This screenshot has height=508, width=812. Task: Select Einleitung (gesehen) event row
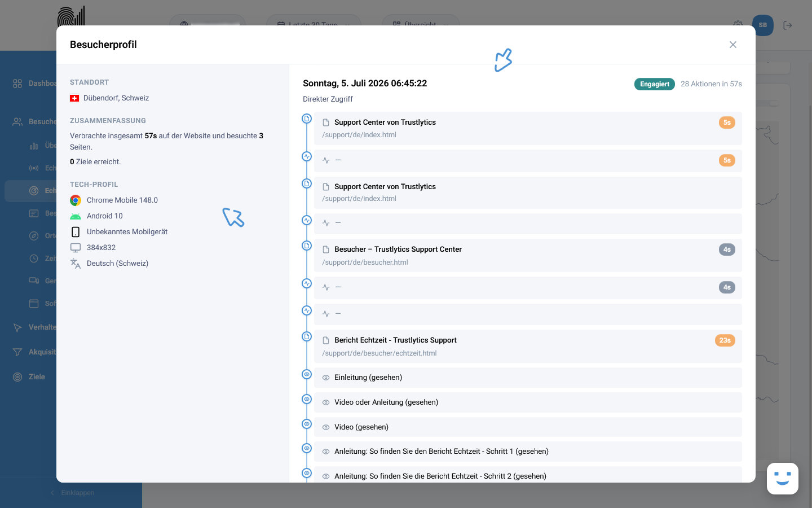(528, 378)
